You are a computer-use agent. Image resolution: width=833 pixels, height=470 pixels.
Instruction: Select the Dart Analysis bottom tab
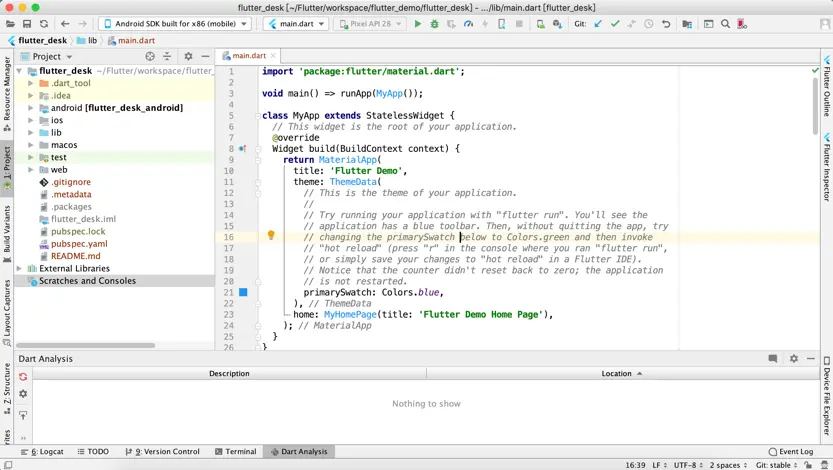tap(299, 451)
